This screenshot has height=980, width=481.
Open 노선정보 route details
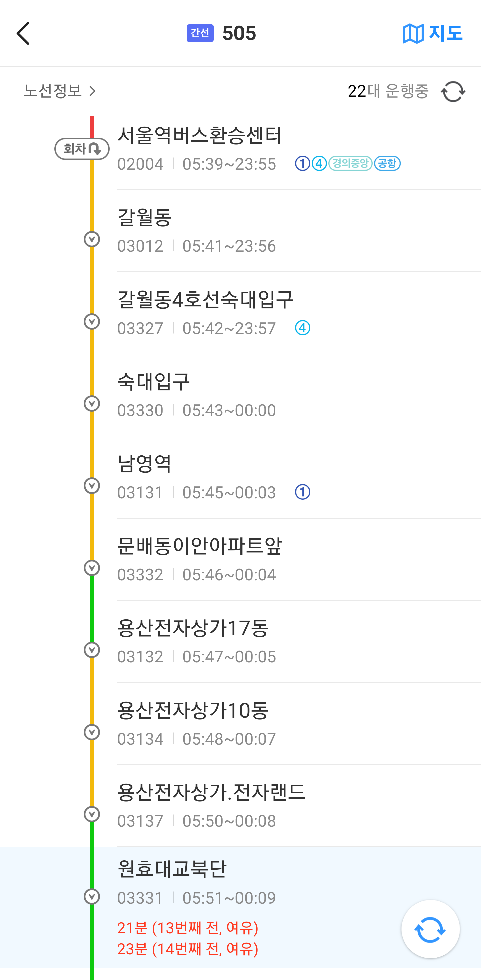(59, 91)
